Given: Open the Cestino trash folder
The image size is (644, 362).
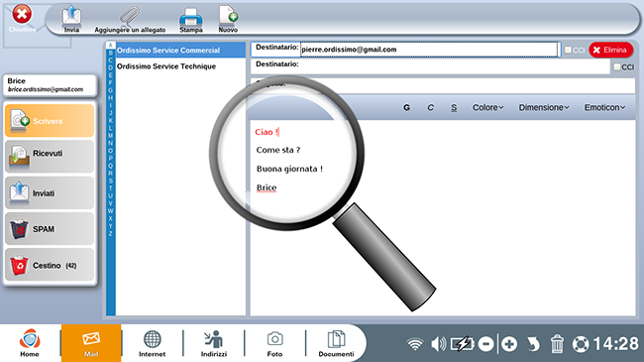Looking at the screenshot, I should pos(50,265).
